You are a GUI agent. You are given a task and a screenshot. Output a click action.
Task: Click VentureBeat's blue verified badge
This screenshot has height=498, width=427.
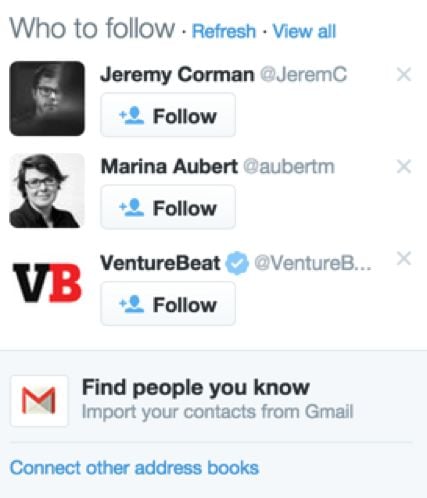click(x=237, y=263)
